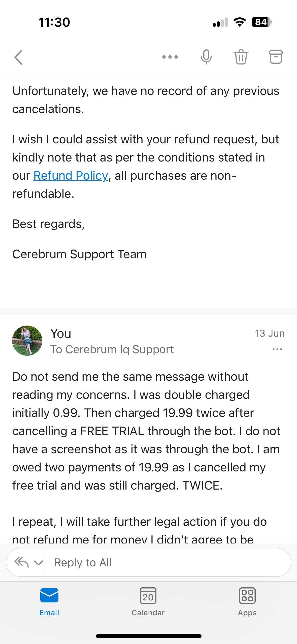Tap the microphone dictation icon

(206, 57)
